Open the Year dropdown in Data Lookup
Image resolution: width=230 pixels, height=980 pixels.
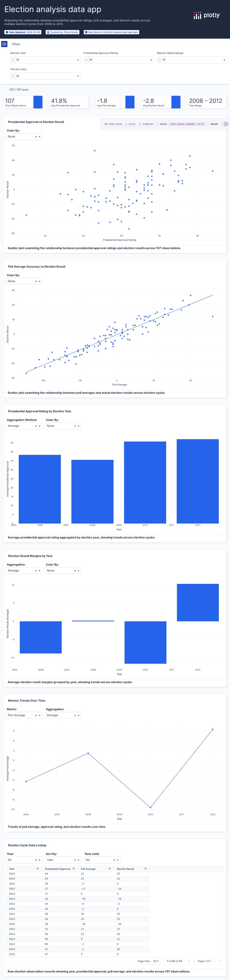pos(40,860)
